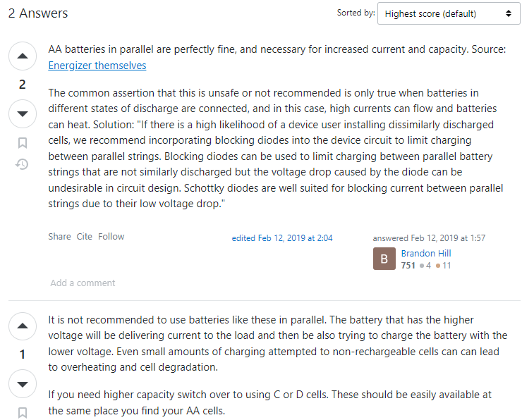The width and height of the screenshot is (522, 420).
Task: Follow the first answer
Action: pos(111,237)
